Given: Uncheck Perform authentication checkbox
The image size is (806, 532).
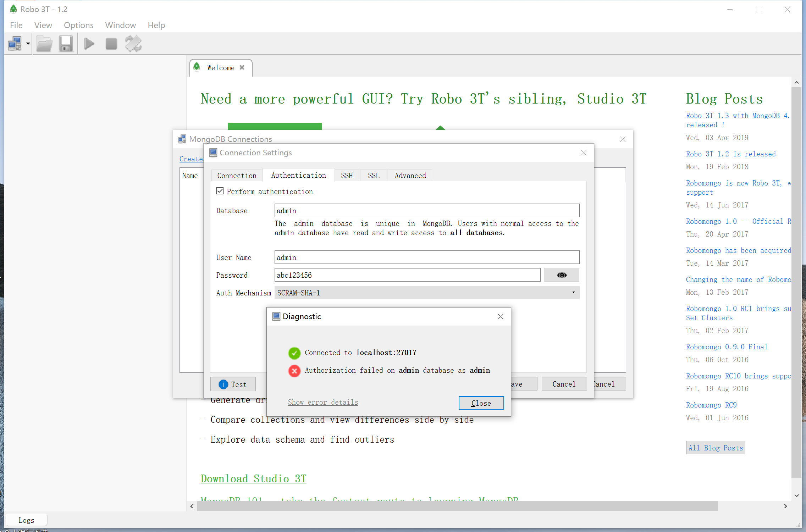Looking at the screenshot, I should 220,191.
